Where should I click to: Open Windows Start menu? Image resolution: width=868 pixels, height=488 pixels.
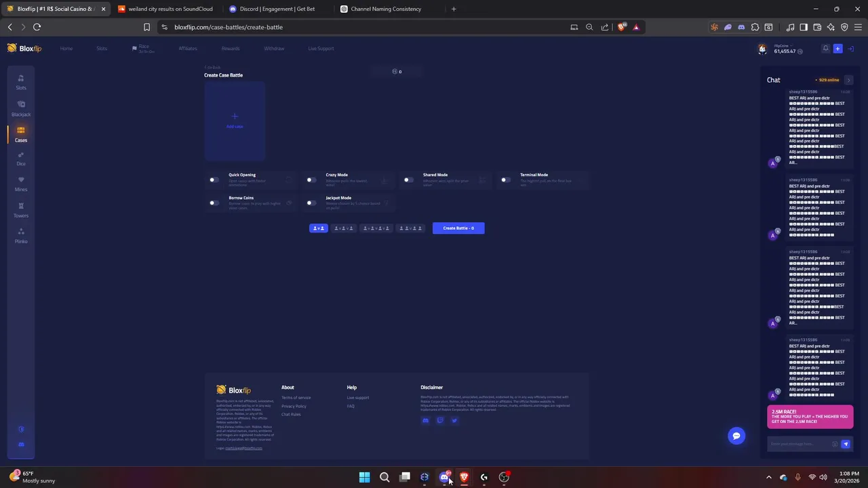[x=365, y=477]
